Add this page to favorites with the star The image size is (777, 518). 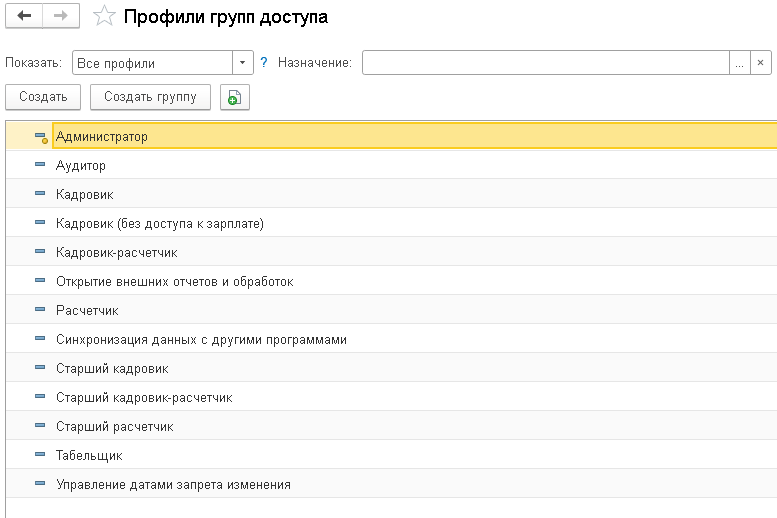104,16
